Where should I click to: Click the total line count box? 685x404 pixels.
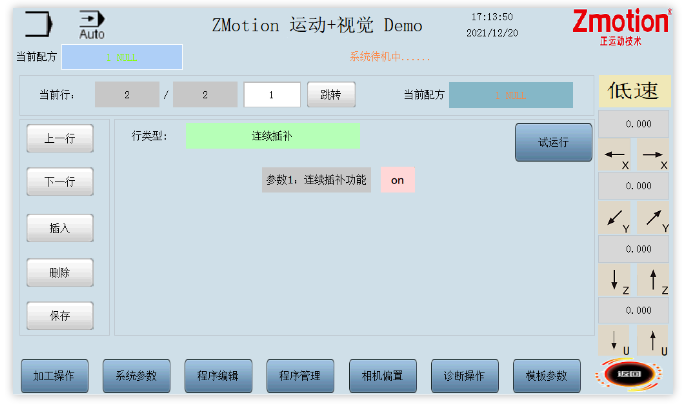(205, 94)
